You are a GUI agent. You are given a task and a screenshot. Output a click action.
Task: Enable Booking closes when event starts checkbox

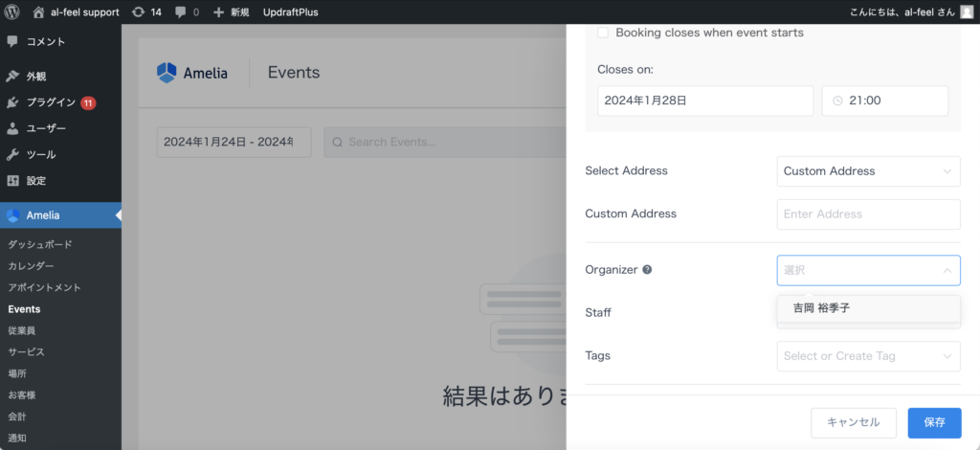click(603, 33)
